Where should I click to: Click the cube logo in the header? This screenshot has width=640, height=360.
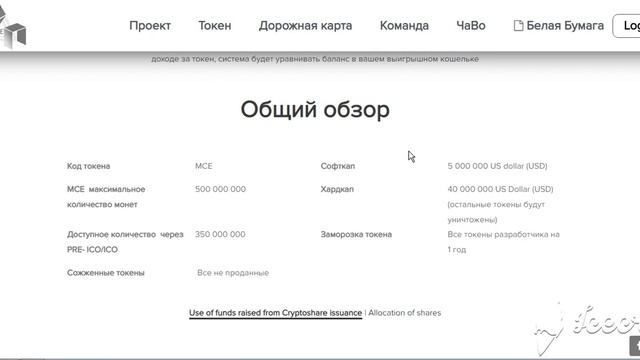(x=13, y=28)
